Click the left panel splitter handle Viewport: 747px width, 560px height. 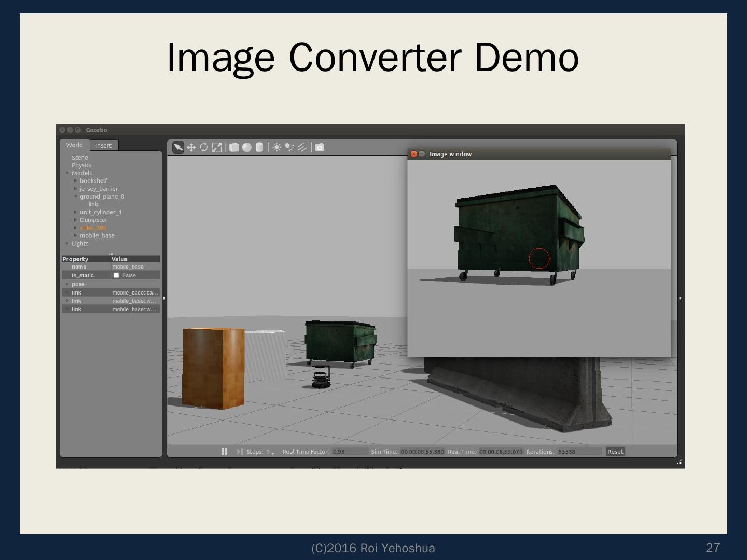164,299
